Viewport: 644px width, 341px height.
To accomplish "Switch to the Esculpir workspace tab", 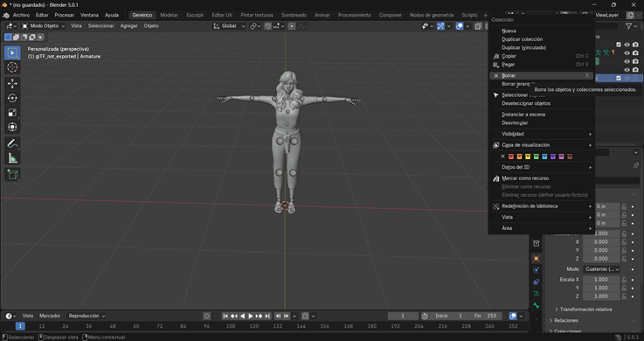I will click(195, 15).
